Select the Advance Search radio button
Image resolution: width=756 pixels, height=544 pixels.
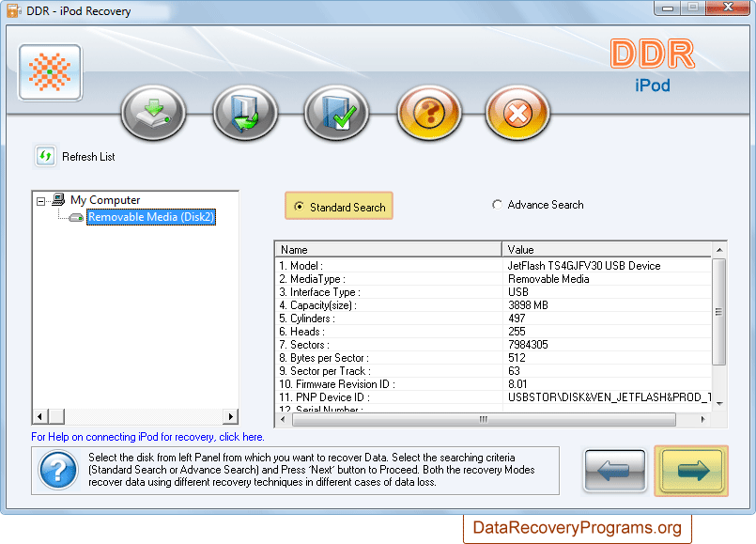(x=497, y=205)
